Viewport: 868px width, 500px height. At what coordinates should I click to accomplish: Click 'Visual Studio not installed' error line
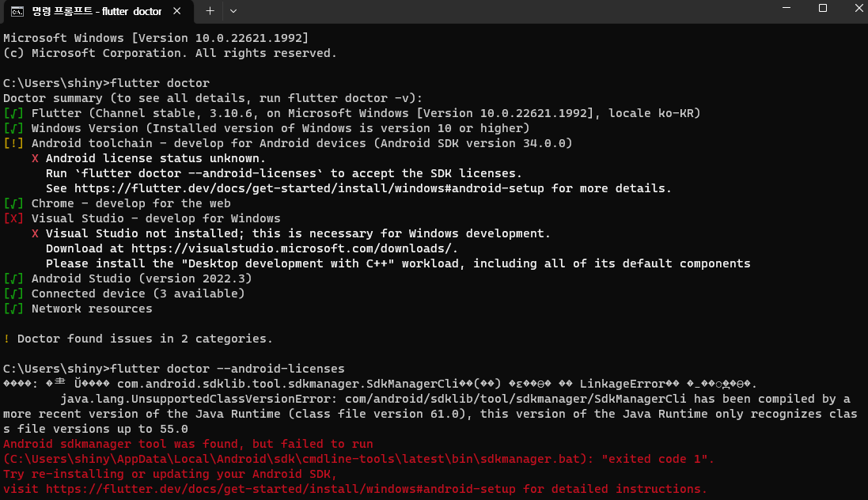291,233
